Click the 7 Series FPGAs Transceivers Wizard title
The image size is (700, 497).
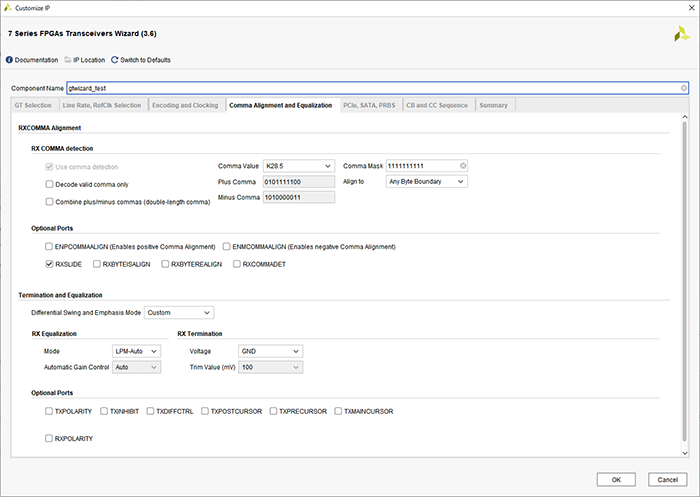tap(82, 33)
